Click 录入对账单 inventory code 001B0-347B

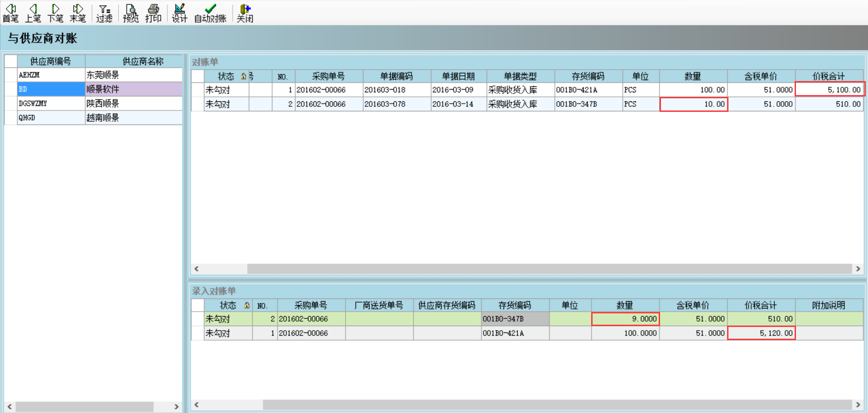[x=515, y=319]
